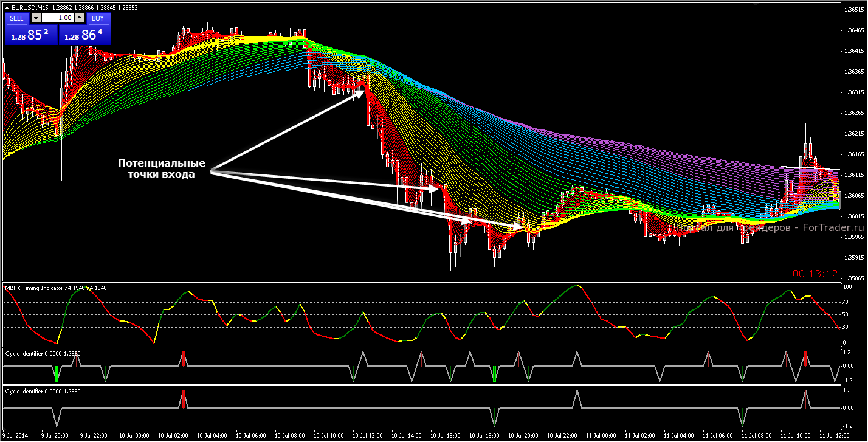Click the sell price tile 1.28 85
The height and width of the screenshot is (442, 868).
click(x=31, y=35)
